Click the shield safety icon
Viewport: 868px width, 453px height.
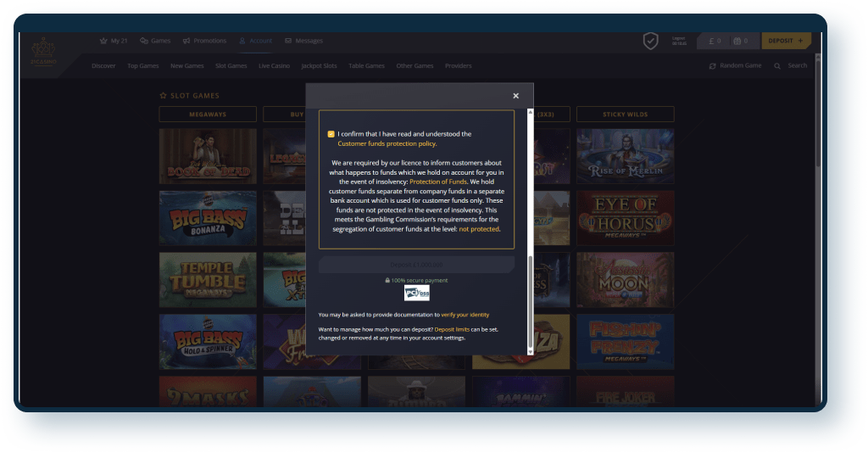point(650,41)
